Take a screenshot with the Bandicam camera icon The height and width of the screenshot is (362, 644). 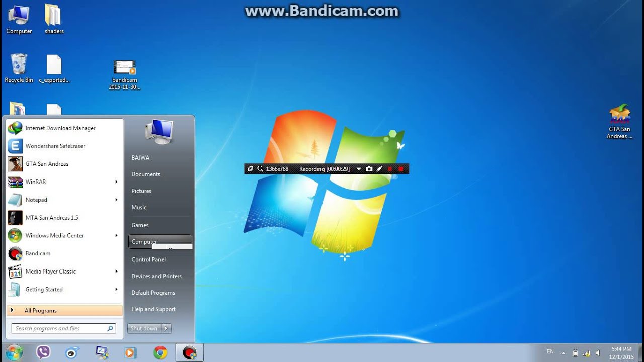click(x=369, y=169)
